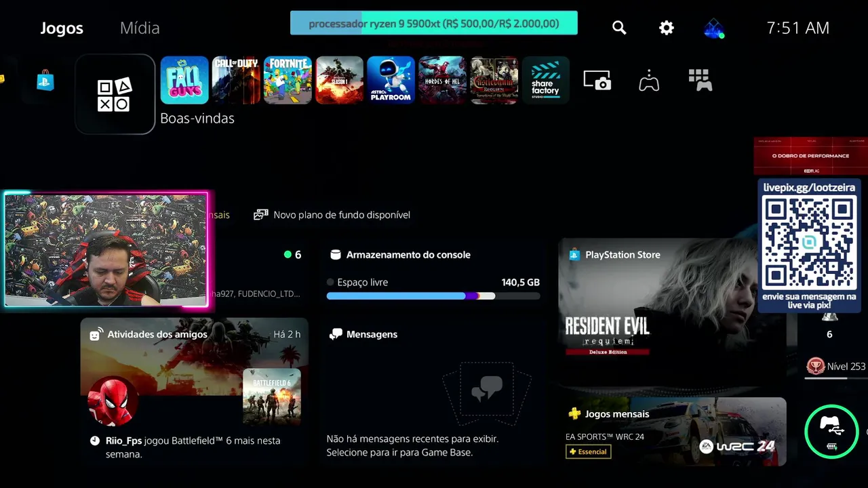Click the PlayStation Store label icon
The image size is (868, 488).
click(574, 255)
